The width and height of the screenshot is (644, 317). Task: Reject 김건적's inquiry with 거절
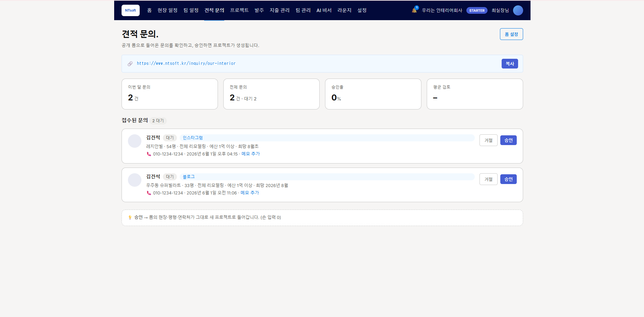click(489, 140)
